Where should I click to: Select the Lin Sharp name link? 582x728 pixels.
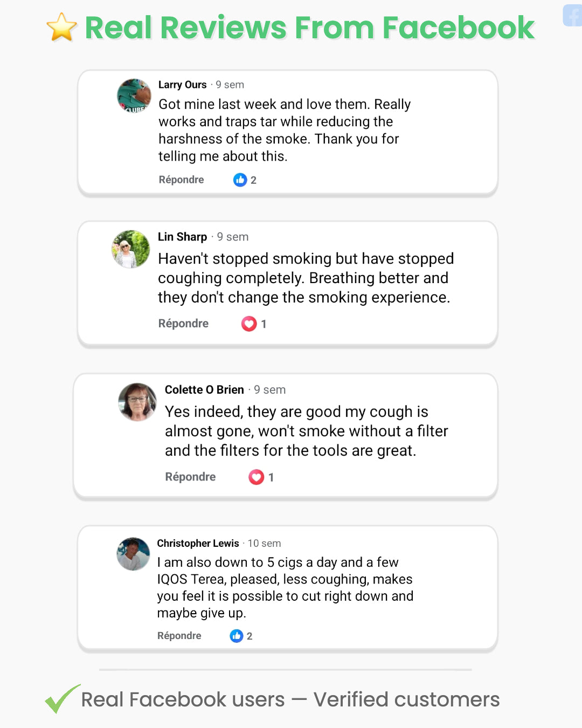point(182,237)
